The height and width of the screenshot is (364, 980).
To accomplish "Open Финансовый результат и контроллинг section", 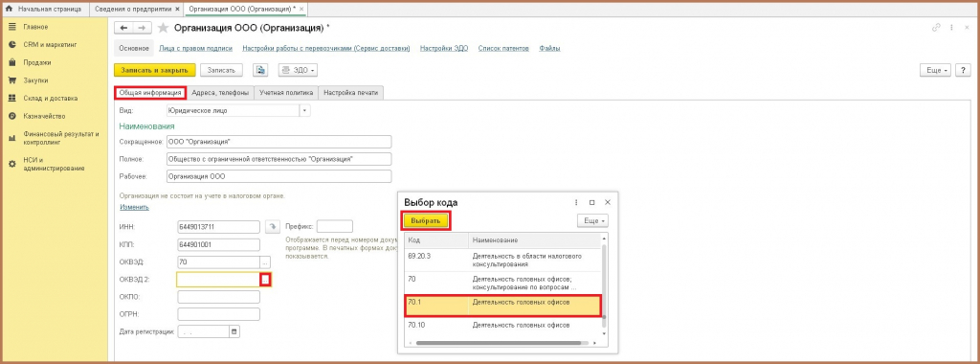I will tap(60, 138).
